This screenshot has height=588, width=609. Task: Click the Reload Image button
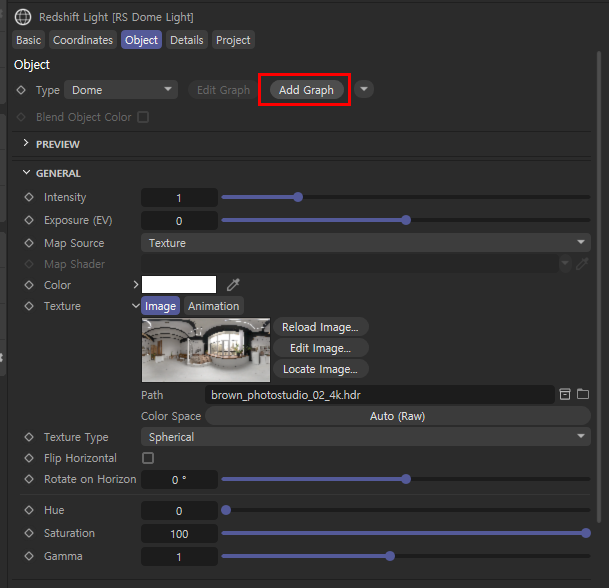click(x=320, y=327)
